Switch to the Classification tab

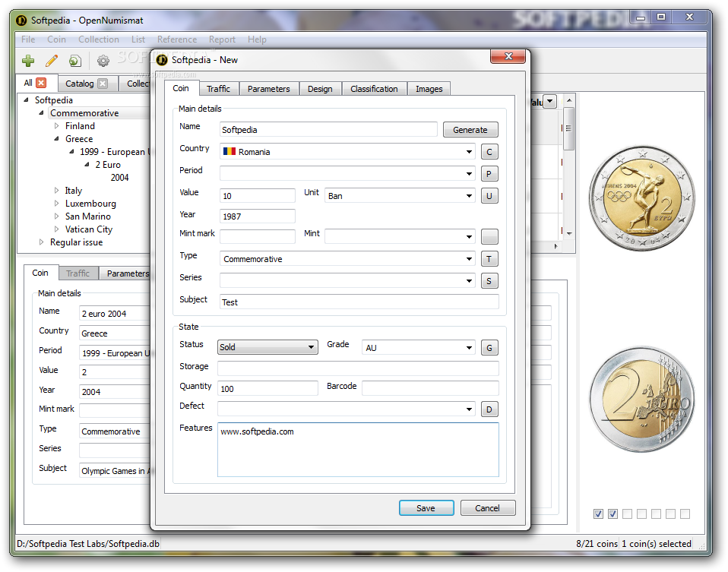click(374, 89)
